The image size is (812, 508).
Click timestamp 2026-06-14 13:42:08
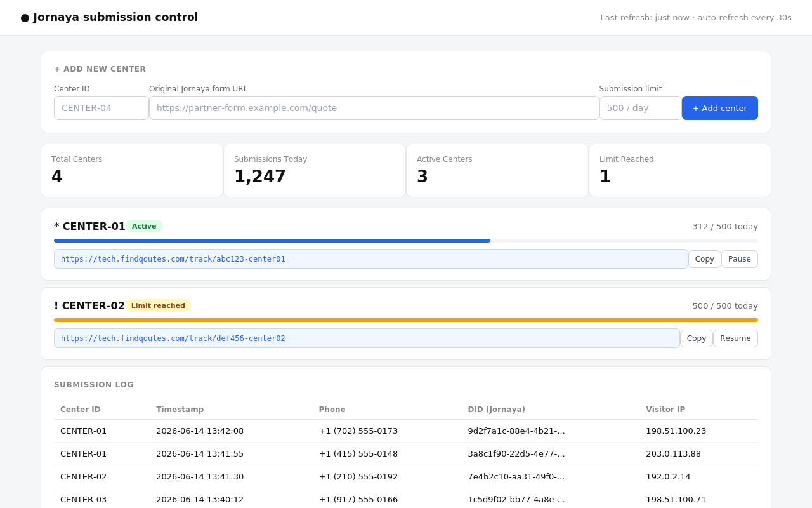pyautogui.click(x=200, y=431)
